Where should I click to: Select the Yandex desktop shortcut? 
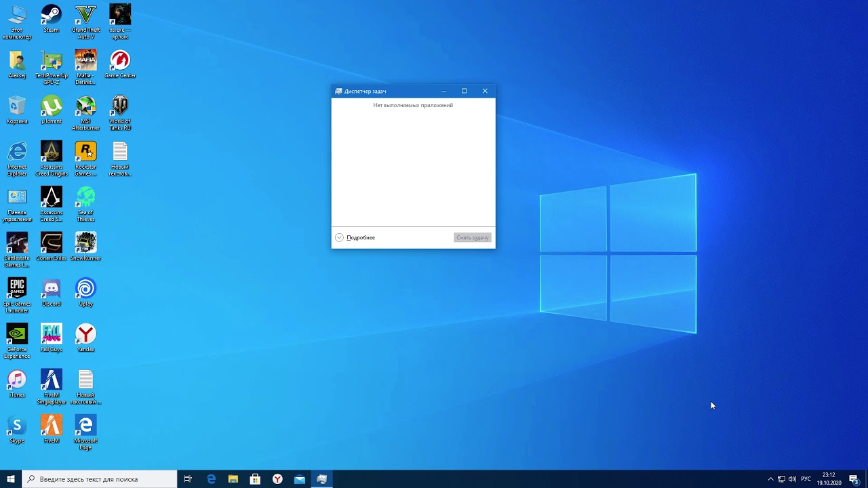pyautogui.click(x=85, y=337)
